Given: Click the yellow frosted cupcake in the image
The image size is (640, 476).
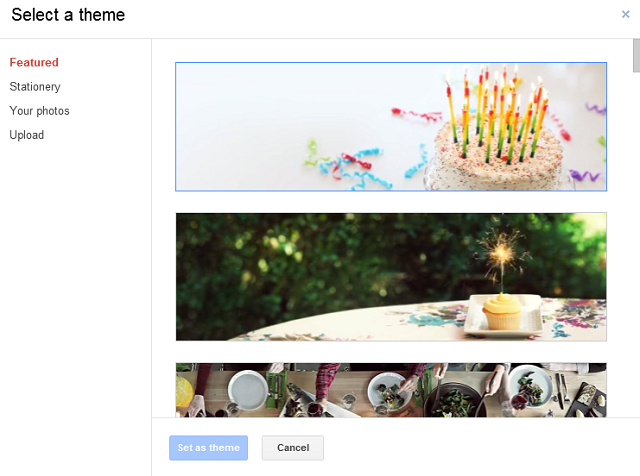Looking at the screenshot, I should pos(502,311).
